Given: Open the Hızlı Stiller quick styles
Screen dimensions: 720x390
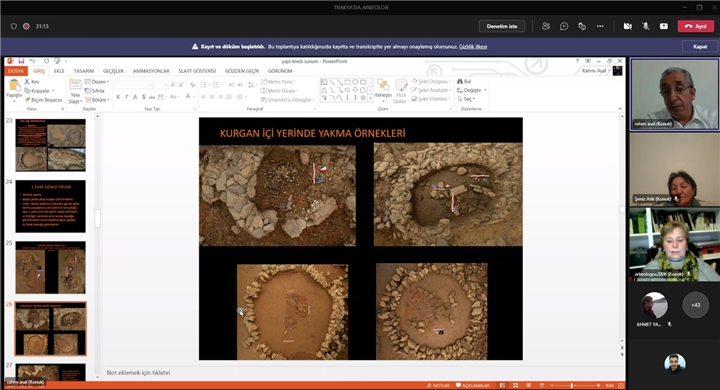Looking at the screenshot, I should [401, 91].
